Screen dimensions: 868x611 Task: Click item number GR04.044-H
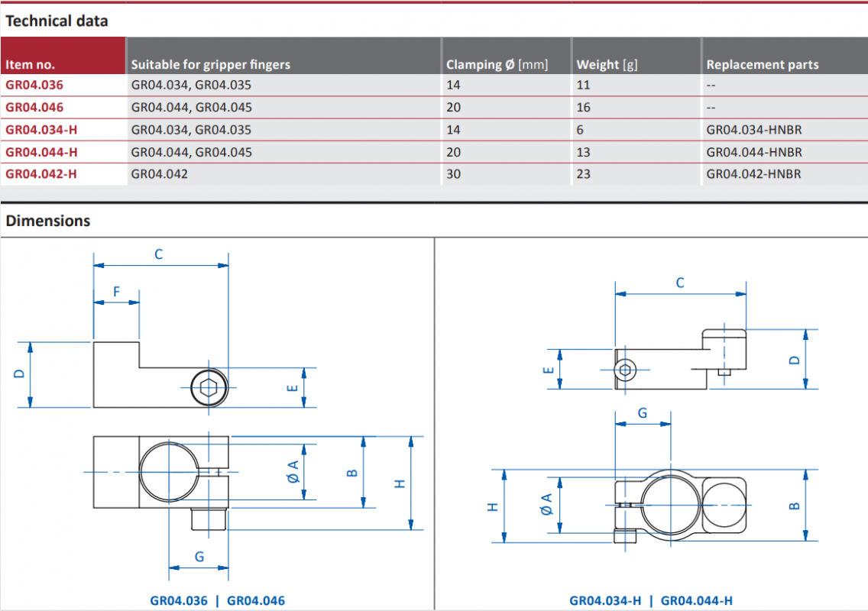41,152
